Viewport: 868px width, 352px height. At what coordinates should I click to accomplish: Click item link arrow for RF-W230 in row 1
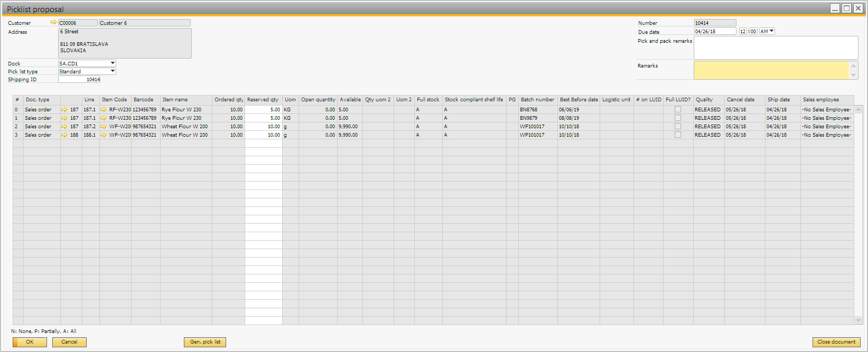coord(104,118)
